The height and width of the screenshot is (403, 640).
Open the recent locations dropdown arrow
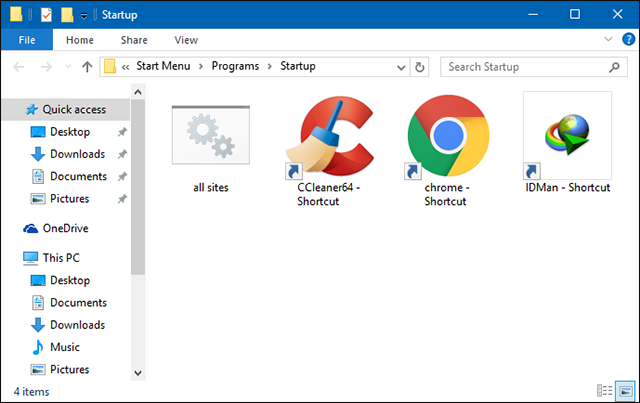[x=68, y=67]
